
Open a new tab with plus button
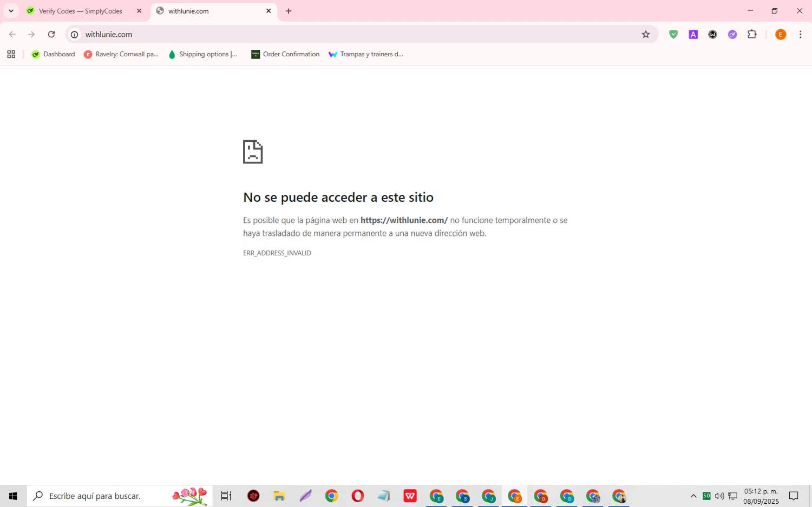(x=289, y=11)
